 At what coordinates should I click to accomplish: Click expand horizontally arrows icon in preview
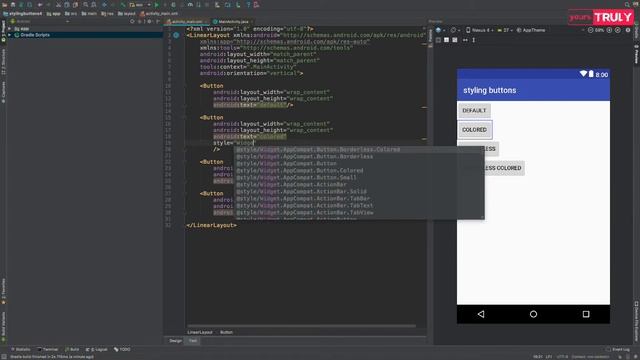pyautogui.click(x=465, y=40)
